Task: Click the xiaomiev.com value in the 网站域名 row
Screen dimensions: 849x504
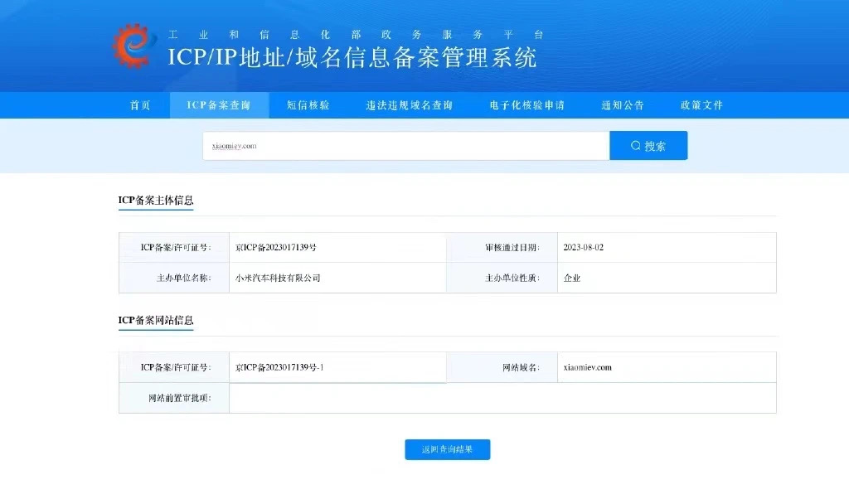Action: [x=587, y=367]
